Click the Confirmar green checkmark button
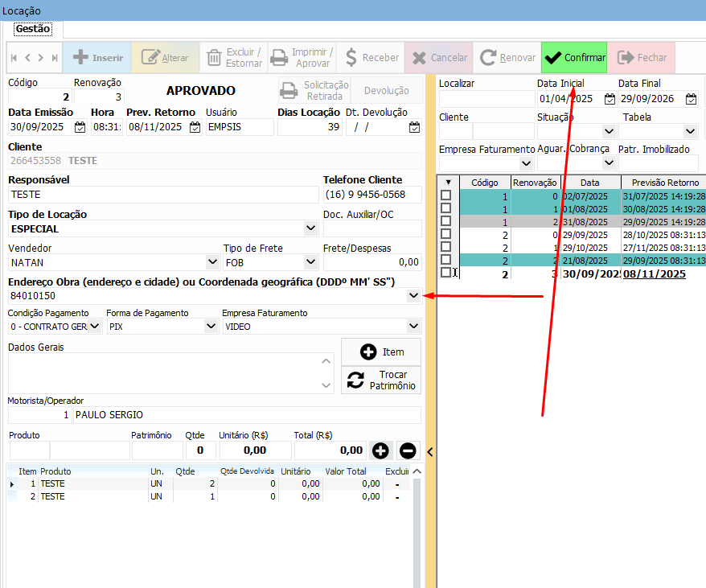This screenshot has height=588, width=706. (x=574, y=58)
